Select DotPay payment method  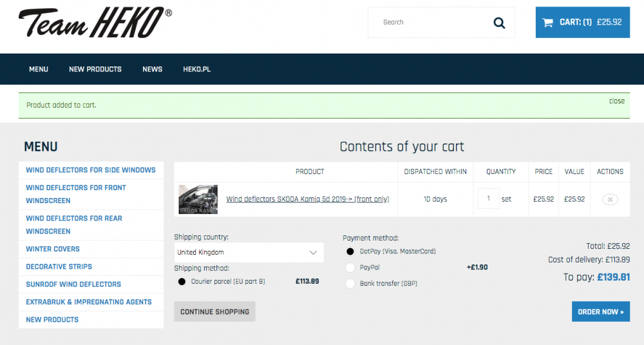coord(350,251)
